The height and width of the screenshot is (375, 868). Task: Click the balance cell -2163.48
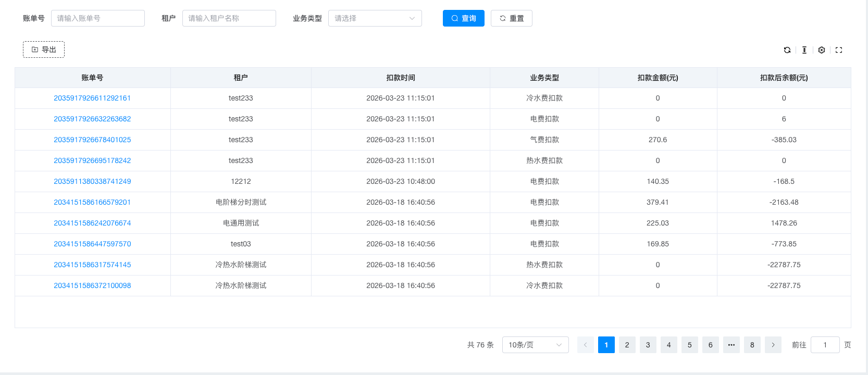(784, 202)
